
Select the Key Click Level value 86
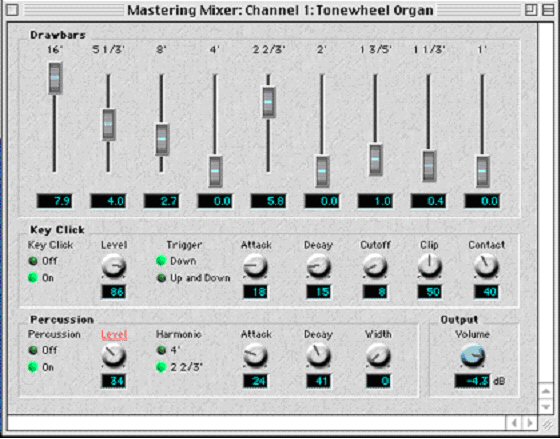[114, 292]
